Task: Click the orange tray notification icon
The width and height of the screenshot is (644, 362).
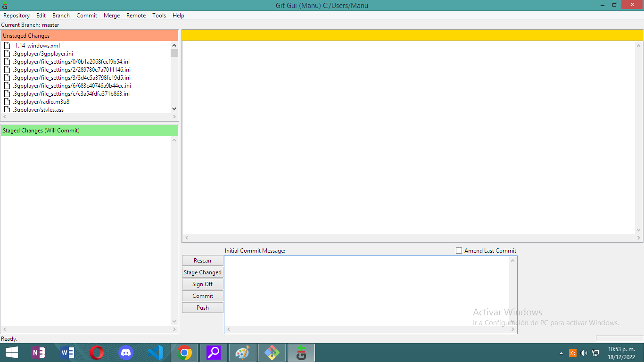Action: (573, 353)
